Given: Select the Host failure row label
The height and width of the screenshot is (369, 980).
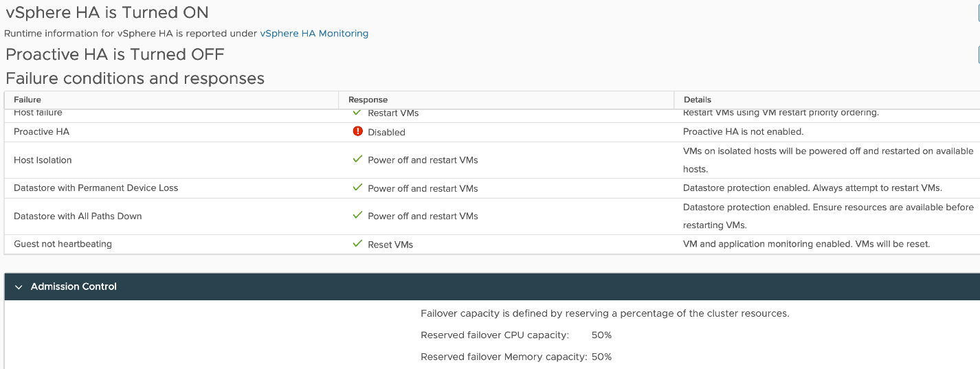Looking at the screenshot, I should click(38, 113).
